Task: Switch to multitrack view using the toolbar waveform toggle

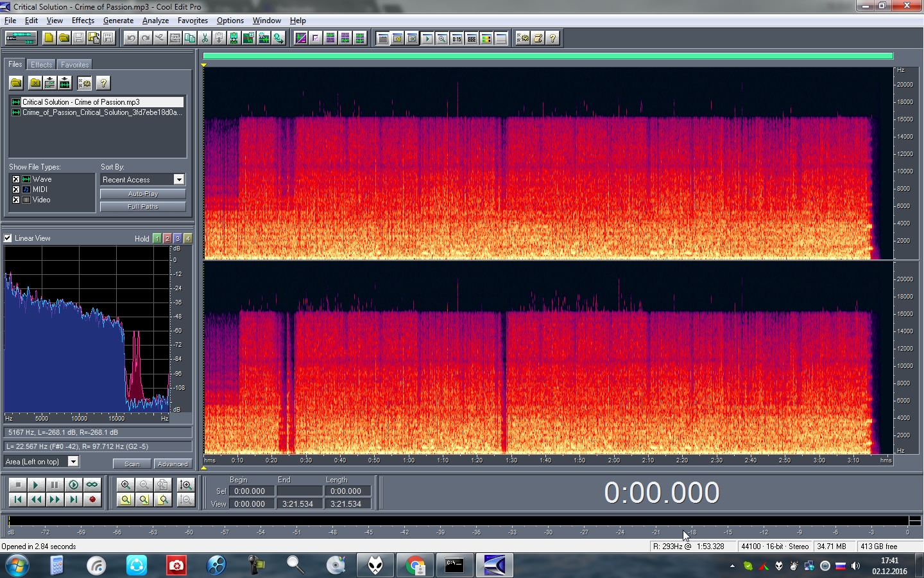Action: (x=21, y=38)
